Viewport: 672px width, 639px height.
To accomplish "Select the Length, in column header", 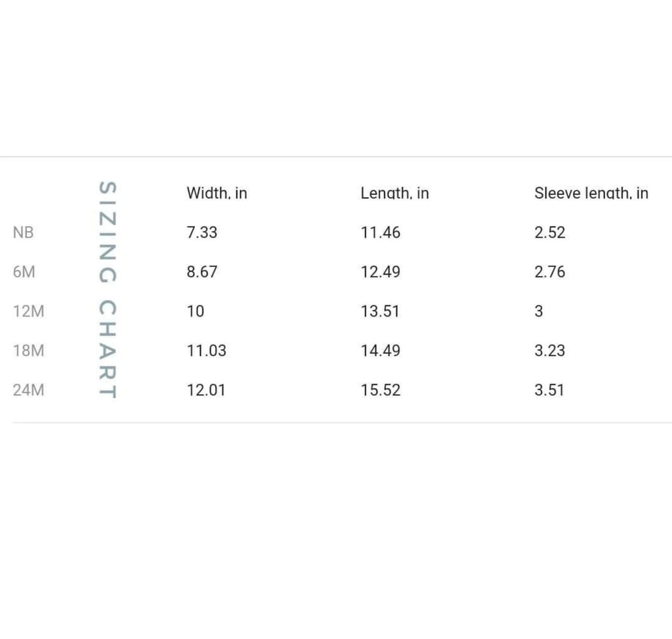I will pos(394,193).
